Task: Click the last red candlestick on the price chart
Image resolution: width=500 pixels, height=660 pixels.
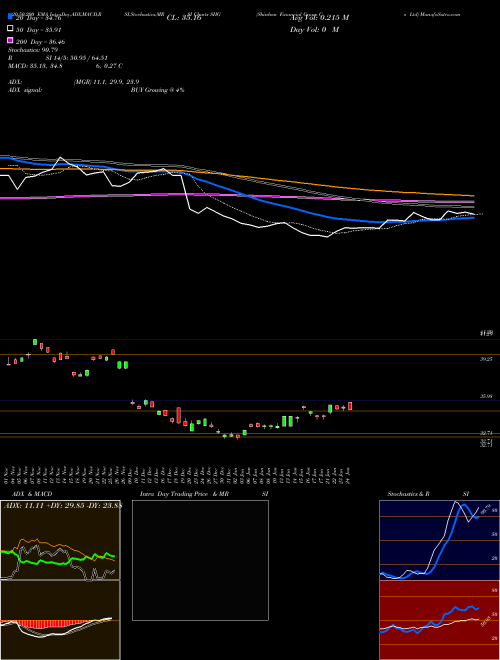Action: pyautogui.click(x=350, y=406)
